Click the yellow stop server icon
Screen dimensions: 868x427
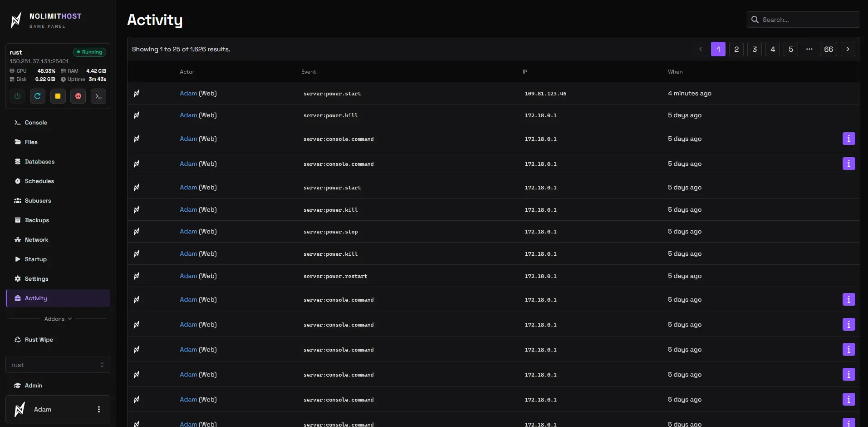(58, 96)
